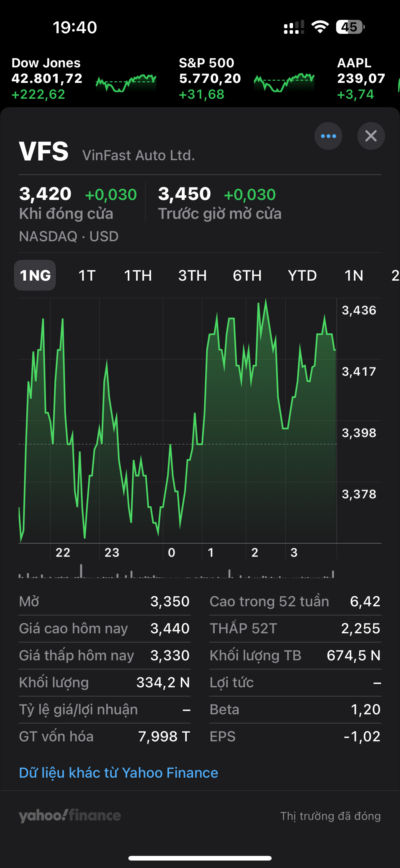This screenshot has width=400, height=868.
Task: Tap the yahoo!finance logo
Action: click(x=70, y=816)
